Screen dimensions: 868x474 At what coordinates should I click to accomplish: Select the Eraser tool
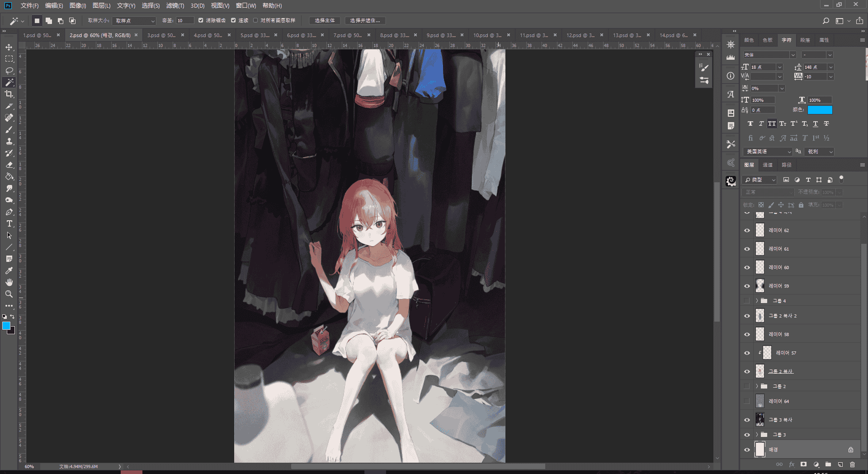[9, 165]
